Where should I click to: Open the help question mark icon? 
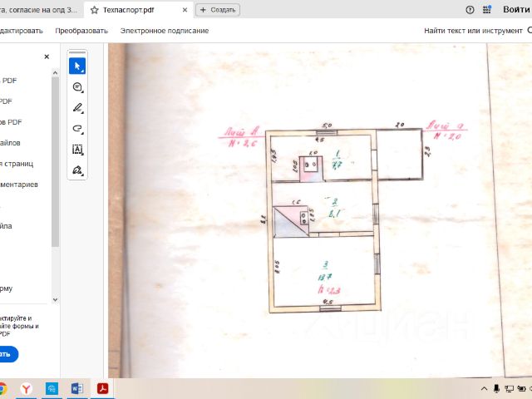click(x=470, y=10)
